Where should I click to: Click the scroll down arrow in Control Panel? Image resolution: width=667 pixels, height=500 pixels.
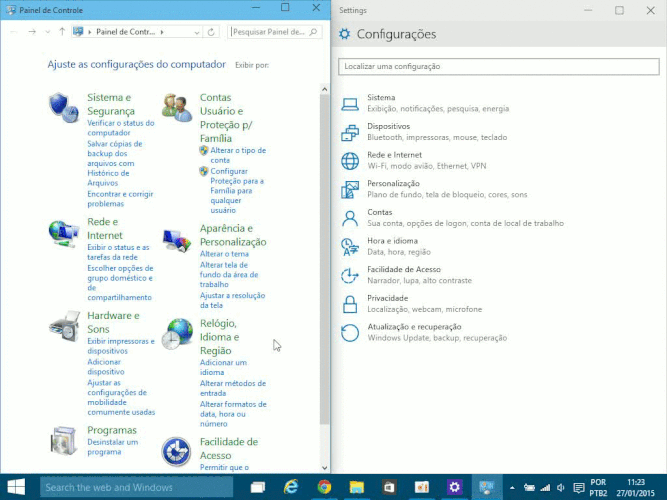325,468
